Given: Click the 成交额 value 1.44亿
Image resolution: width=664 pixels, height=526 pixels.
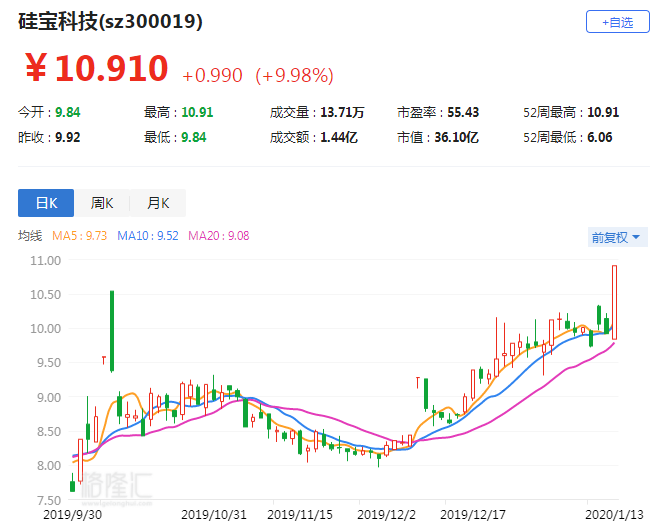Looking at the screenshot, I should pyautogui.click(x=339, y=137).
